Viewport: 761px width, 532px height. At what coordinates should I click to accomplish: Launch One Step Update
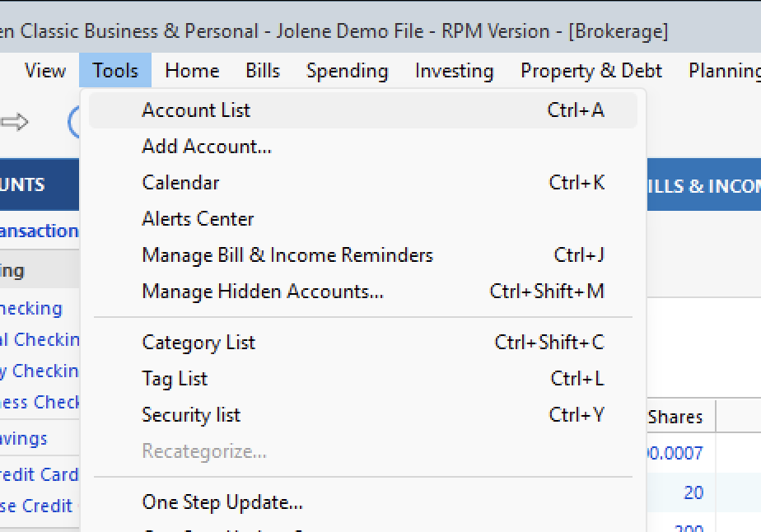click(x=221, y=502)
